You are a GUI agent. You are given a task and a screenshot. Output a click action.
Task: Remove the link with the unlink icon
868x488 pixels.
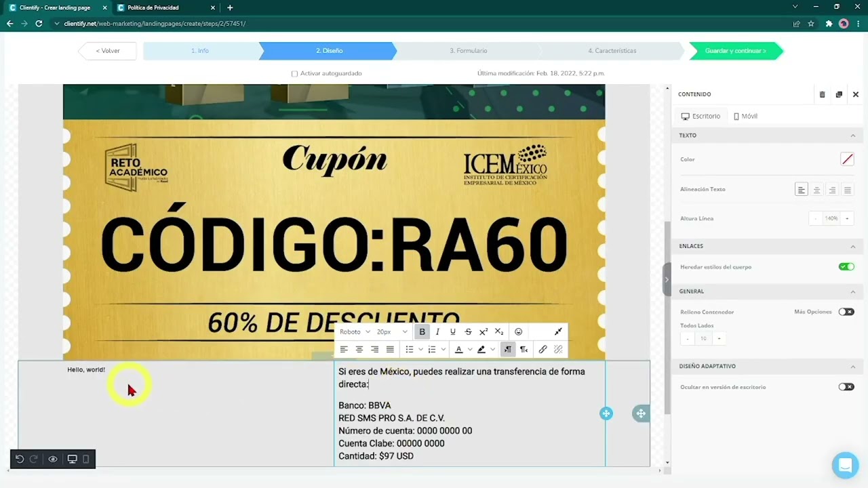(x=558, y=350)
